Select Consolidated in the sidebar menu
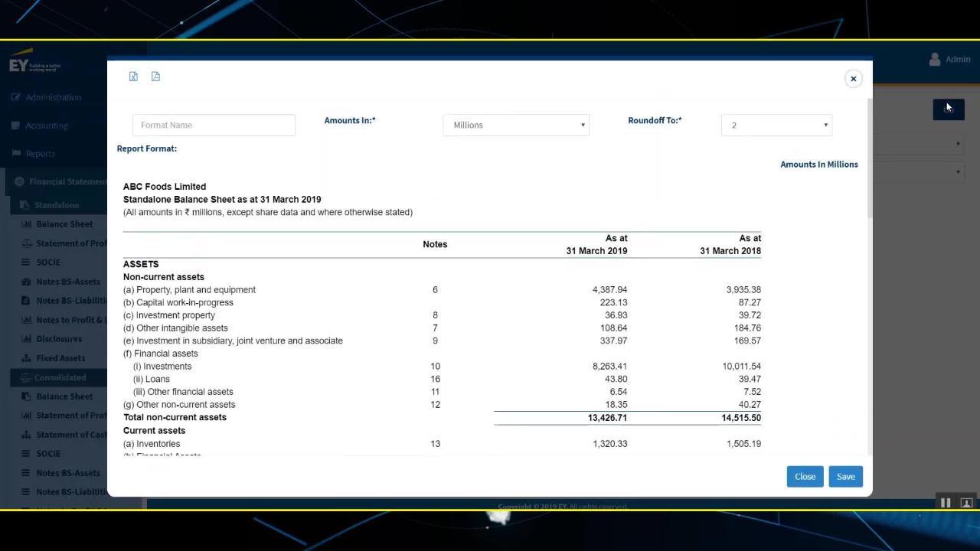This screenshot has height=551, width=980. pos(60,377)
